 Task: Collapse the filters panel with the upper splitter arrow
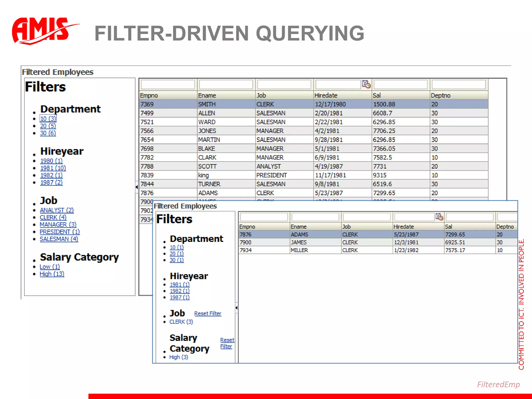pos(137,187)
